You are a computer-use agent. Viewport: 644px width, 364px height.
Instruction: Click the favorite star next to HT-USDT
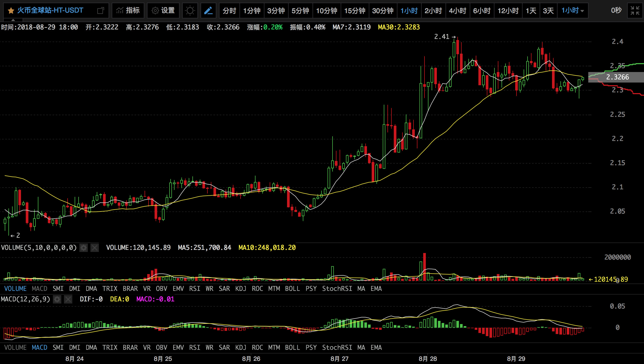[11, 11]
